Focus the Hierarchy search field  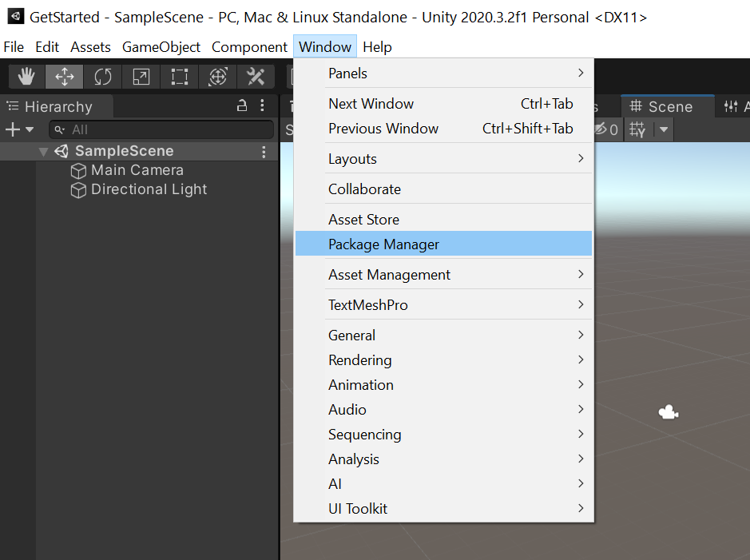(x=161, y=129)
